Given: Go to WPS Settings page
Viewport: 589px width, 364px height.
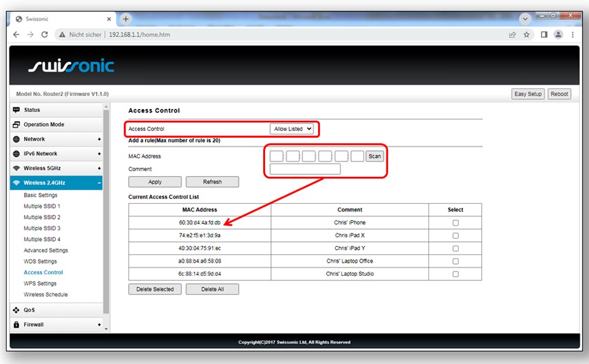Looking at the screenshot, I should coord(40,283).
